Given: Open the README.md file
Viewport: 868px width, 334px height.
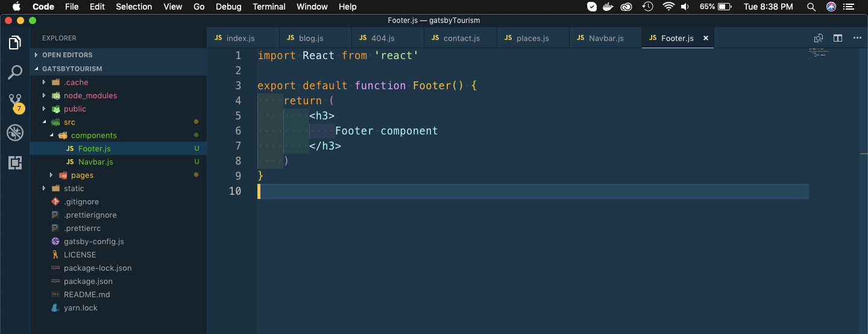Looking at the screenshot, I should [x=118, y=294].
